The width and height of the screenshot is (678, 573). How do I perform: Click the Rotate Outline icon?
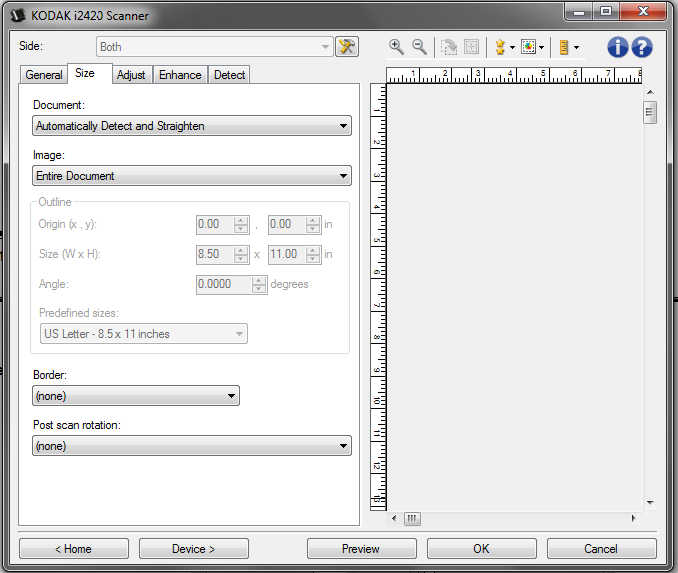click(x=448, y=47)
